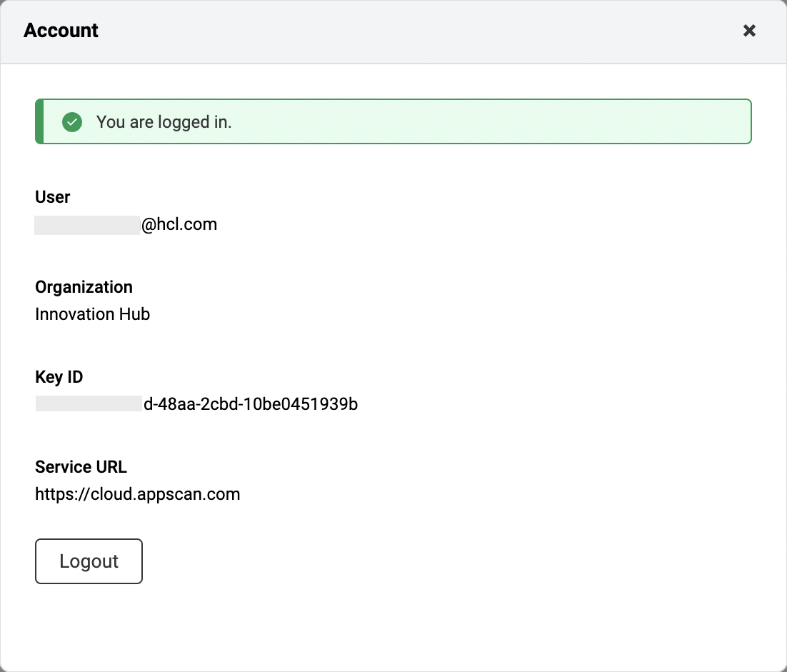787x672 pixels.
Task: Click the "You are logged in." text
Action: pos(164,122)
